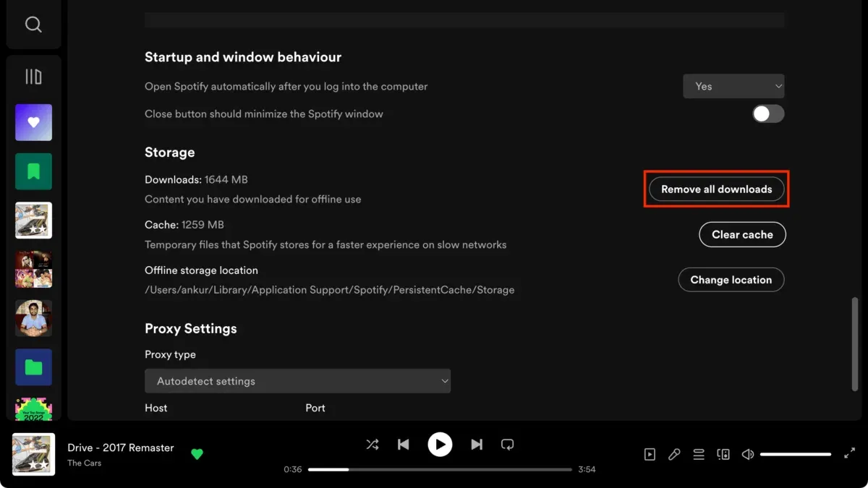The width and height of the screenshot is (868, 488).
Task: Click the settings page vertical scrollbar
Action: click(855, 343)
